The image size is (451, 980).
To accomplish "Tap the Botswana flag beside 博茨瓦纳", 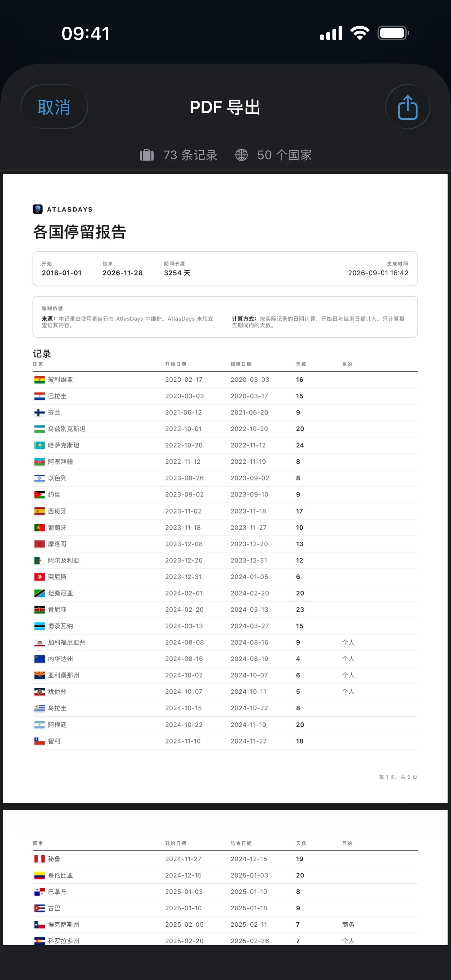I will pyautogui.click(x=40, y=626).
